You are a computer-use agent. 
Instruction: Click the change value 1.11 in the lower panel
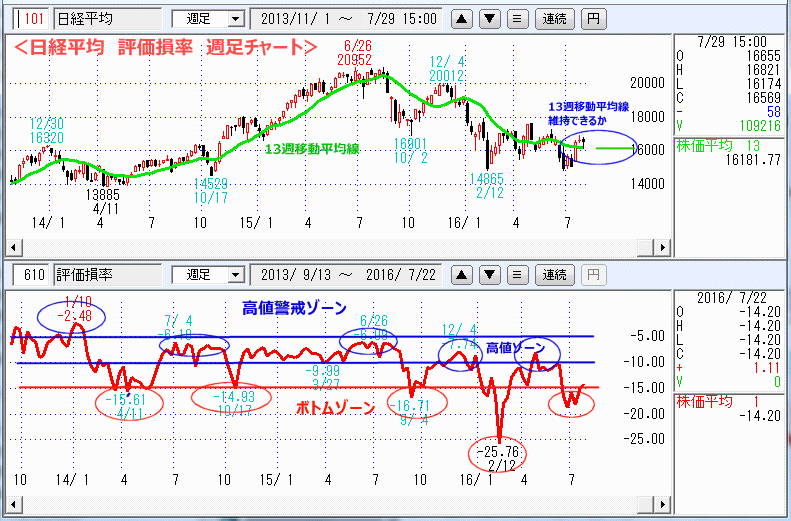coord(766,369)
